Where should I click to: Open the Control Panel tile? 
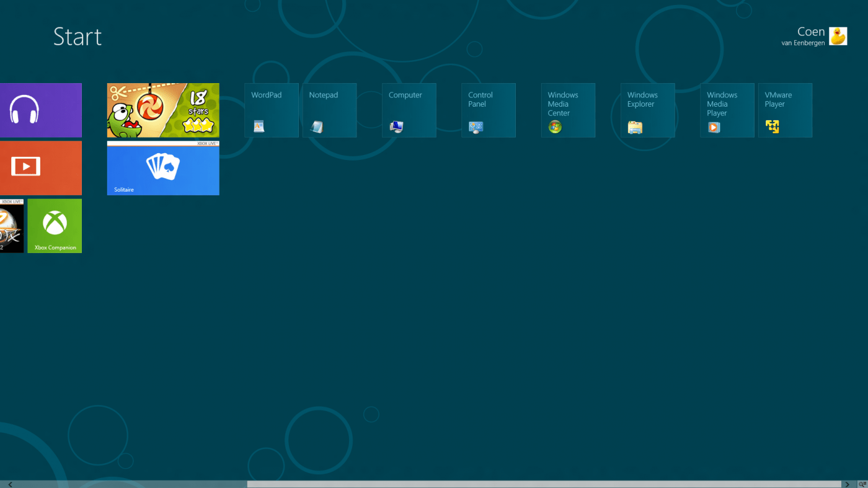point(488,110)
